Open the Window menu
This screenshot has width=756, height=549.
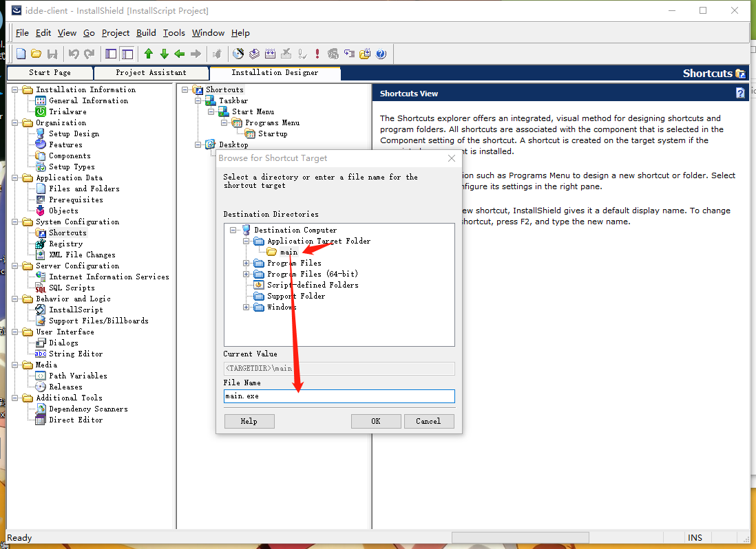pyautogui.click(x=209, y=33)
